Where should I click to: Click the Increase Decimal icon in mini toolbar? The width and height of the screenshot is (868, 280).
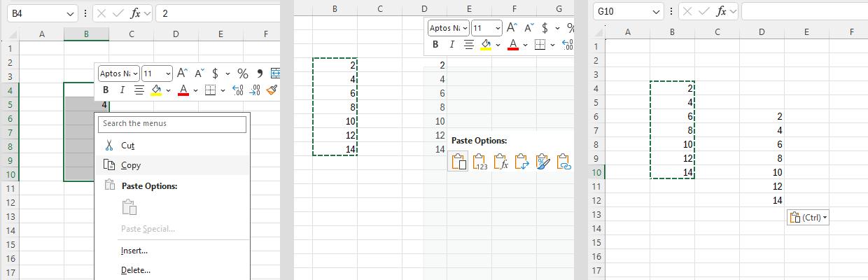[238, 90]
